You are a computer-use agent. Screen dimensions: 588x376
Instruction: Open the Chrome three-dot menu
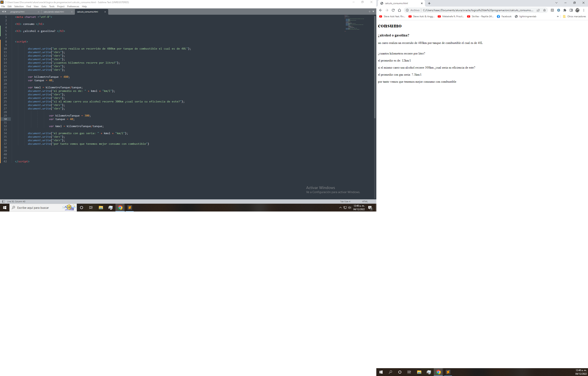[584, 10]
